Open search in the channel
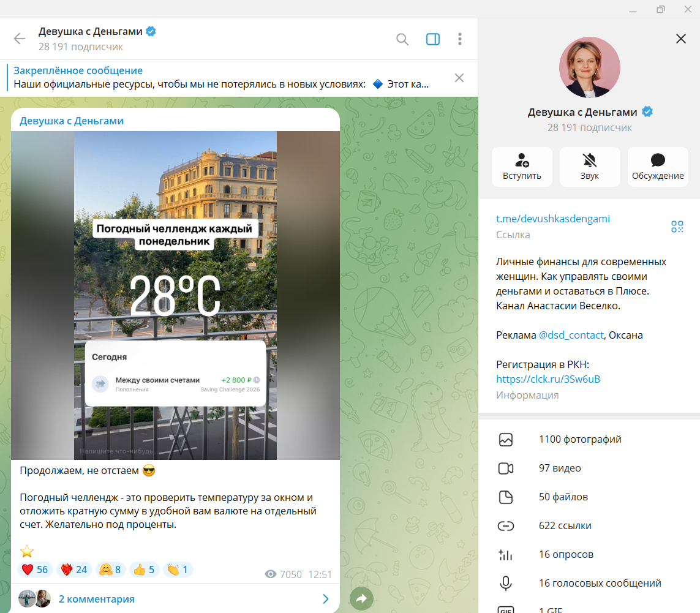This screenshot has width=700, height=613. pos(402,39)
